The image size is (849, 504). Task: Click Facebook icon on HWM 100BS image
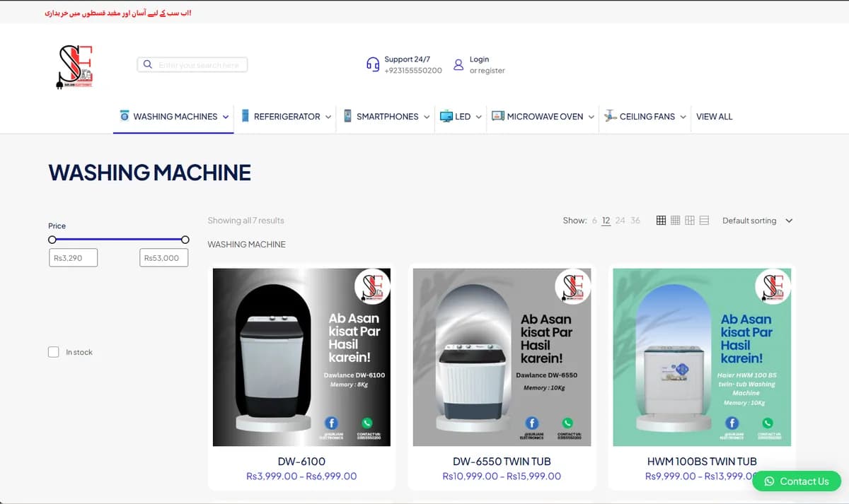(733, 423)
